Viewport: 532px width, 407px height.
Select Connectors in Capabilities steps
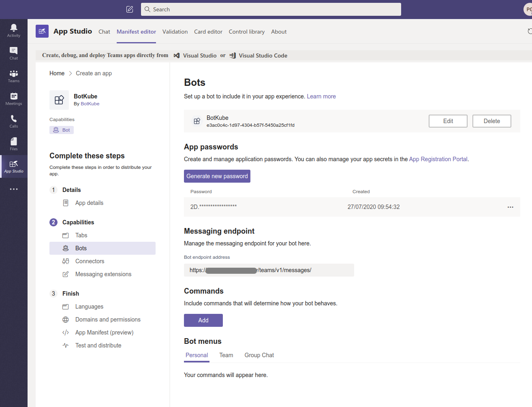pos(90,261)
